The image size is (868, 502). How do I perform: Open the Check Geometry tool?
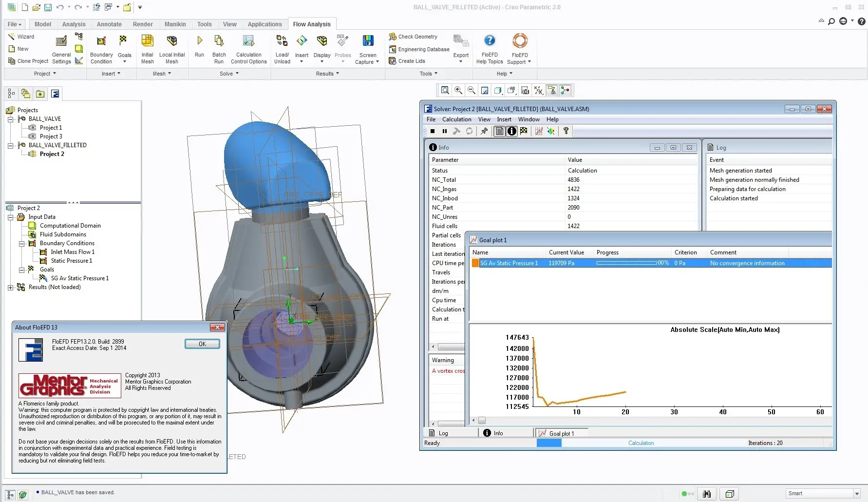pyautogui.click(x=413, y=37)
